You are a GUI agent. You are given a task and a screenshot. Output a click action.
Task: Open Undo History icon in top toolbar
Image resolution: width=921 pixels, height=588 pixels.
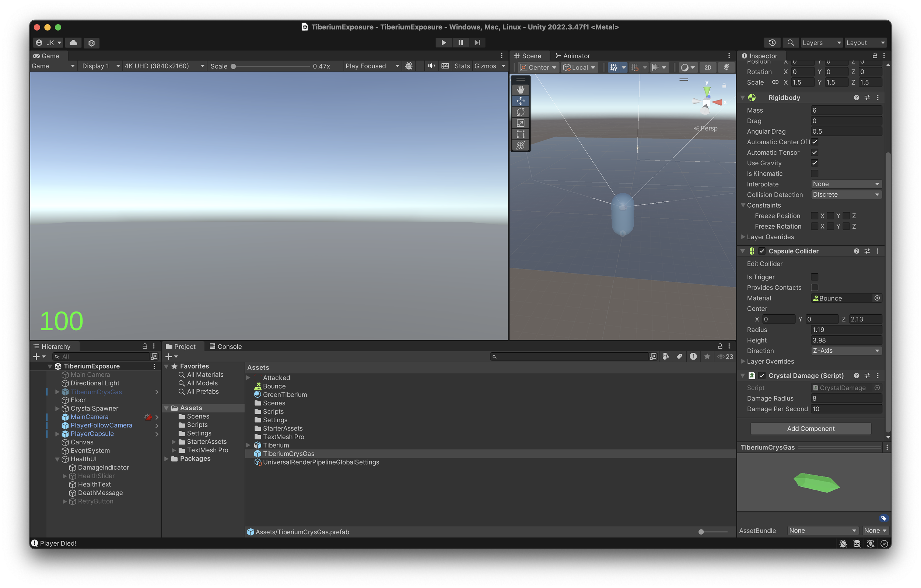tap(772, 42)
